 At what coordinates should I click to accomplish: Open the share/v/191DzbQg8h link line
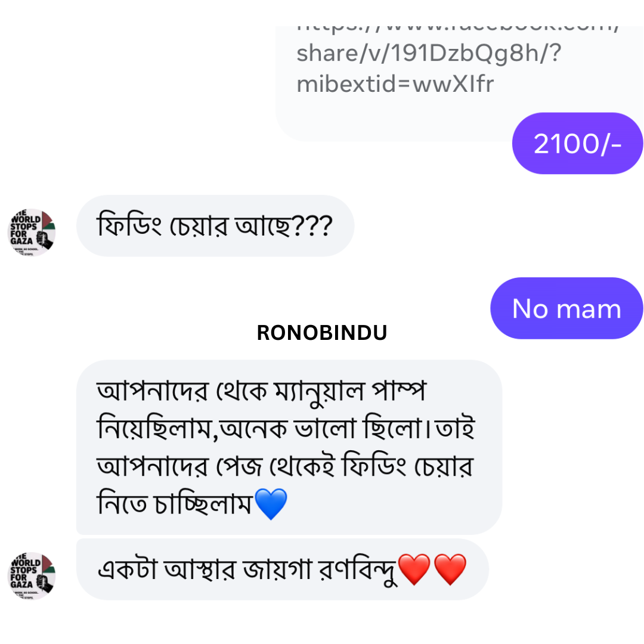pyautogui.click(x=428, y=53)
